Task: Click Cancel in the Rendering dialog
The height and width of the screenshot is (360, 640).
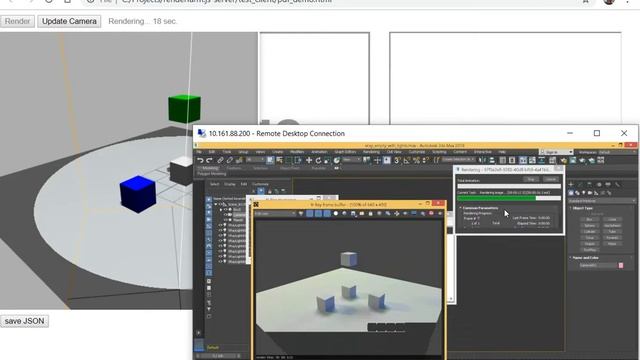Action: point(550,179)
